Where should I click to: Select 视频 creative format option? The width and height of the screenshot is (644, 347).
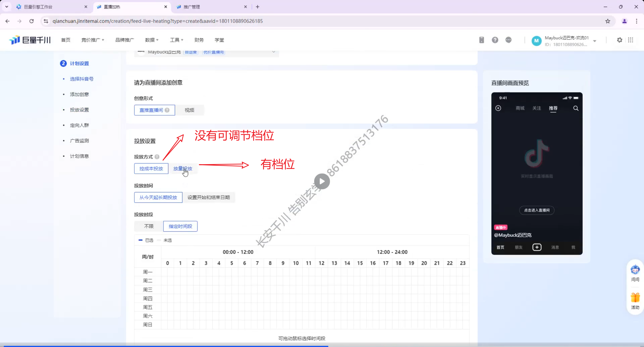tap(189, 110)
